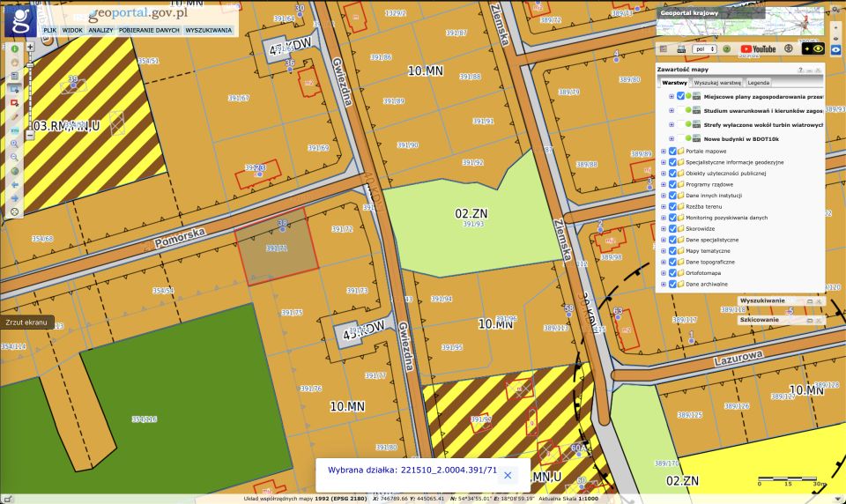
Task: Select the zoom in magnifier tool
Action: coord(14,143)
